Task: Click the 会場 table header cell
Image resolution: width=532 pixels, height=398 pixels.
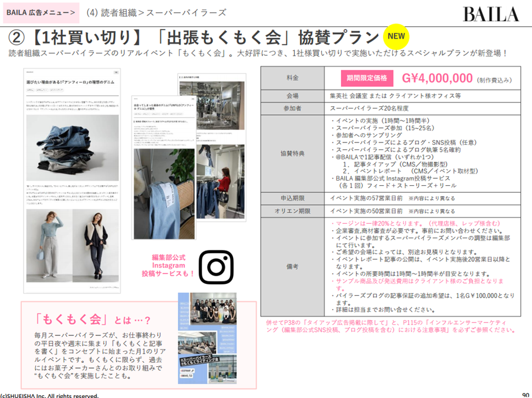Action: 293,96
